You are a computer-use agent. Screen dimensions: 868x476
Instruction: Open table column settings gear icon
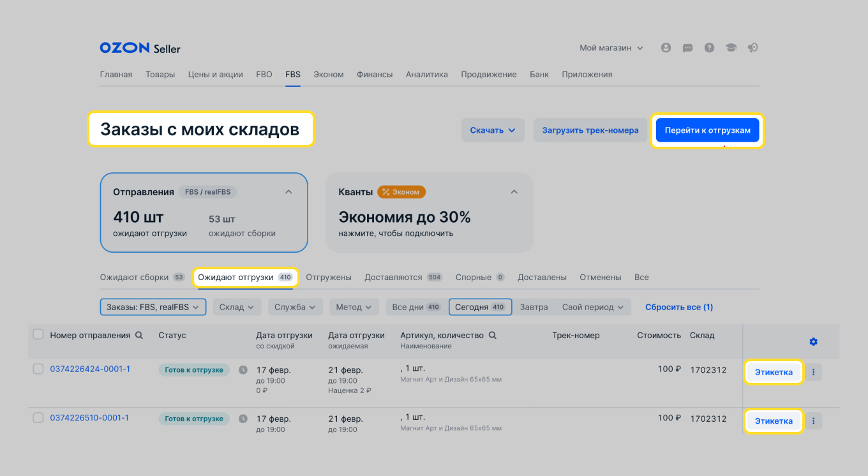coord(813,341)
